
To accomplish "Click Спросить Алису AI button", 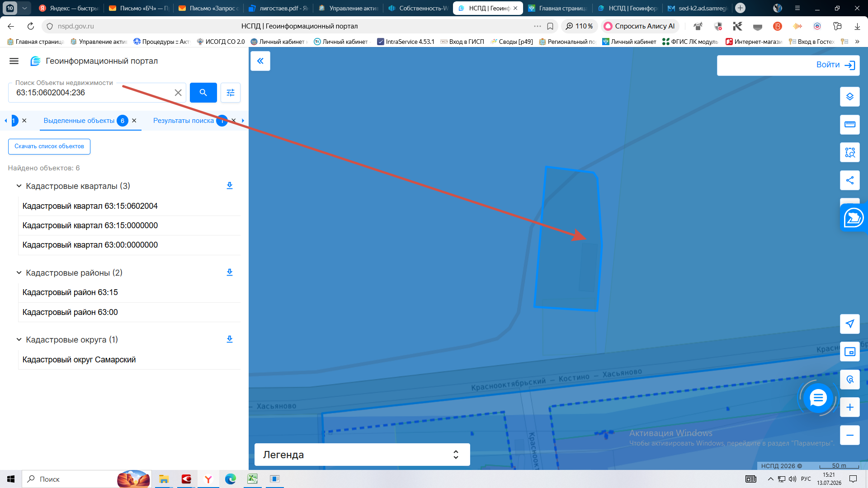I will point(640,26).
